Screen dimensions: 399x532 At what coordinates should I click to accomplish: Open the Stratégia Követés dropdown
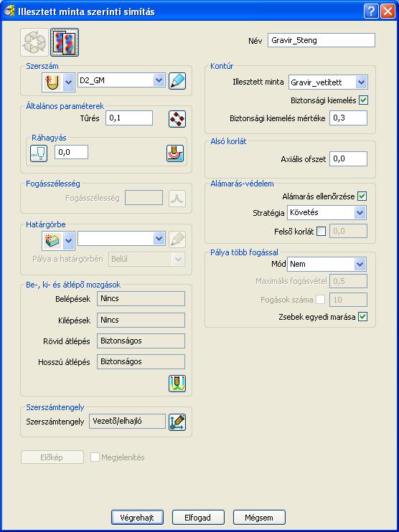360,213
